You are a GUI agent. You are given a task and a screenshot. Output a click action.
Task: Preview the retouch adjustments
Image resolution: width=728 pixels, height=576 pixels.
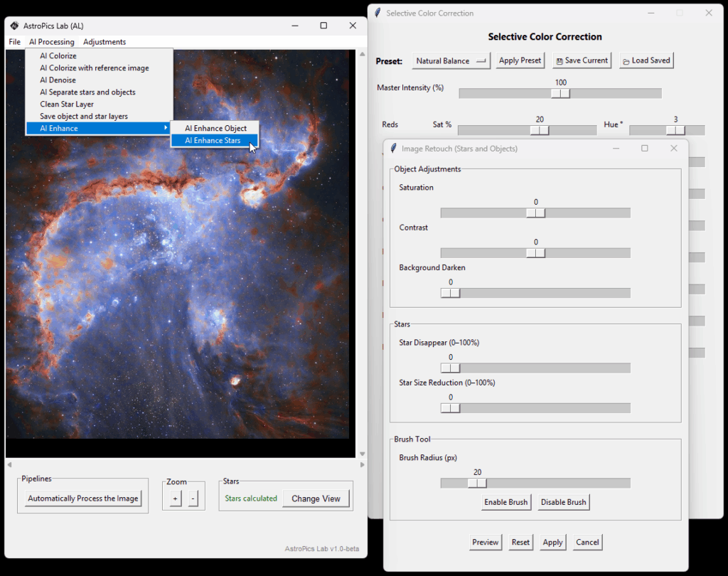click(486, 542)
